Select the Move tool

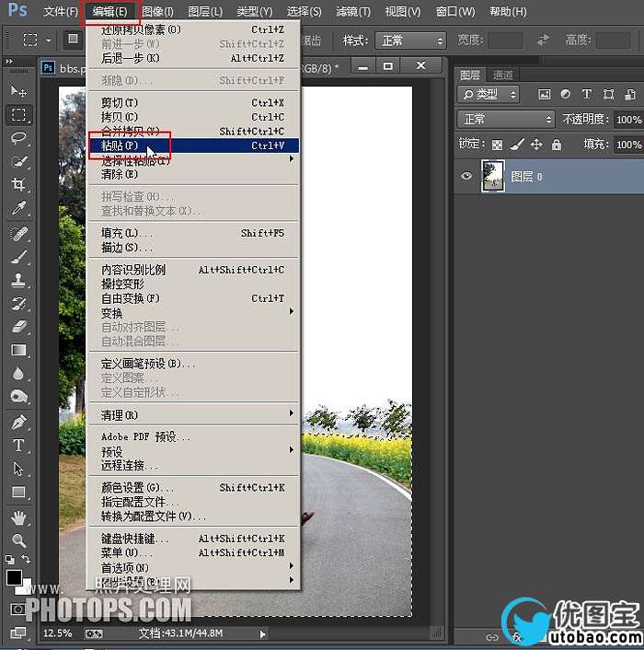[18, 90]
